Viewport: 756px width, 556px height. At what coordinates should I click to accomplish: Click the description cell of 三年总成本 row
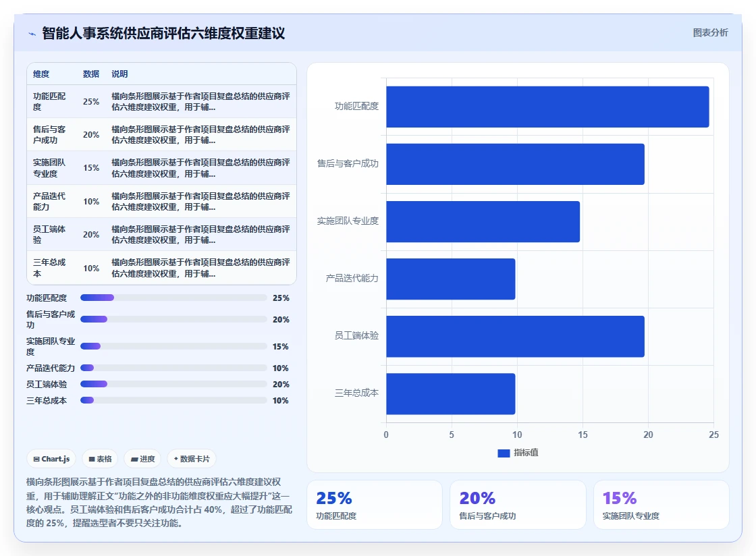pos(201,268)
